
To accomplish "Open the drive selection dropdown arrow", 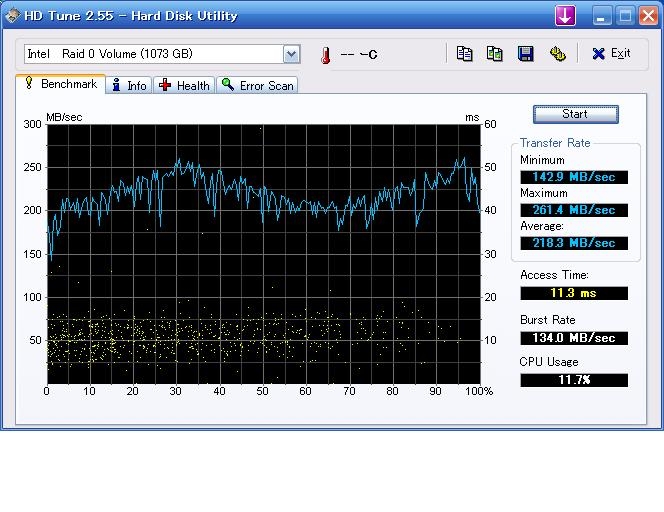I will click(x=291, y=54).
